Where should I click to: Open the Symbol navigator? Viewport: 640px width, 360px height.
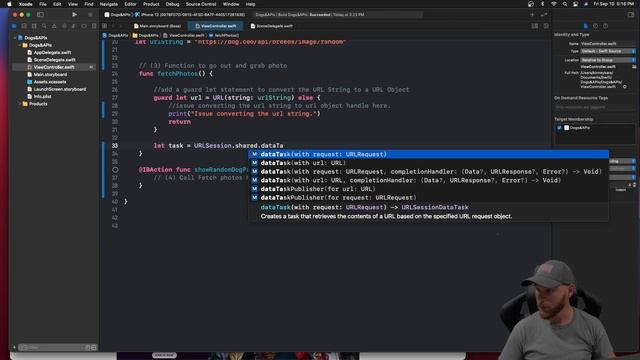34,26
